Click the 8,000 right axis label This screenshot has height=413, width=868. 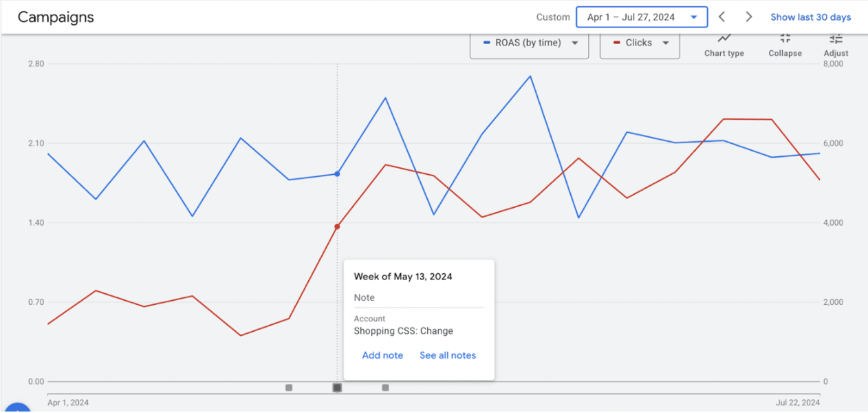click(x=833, y=64)
